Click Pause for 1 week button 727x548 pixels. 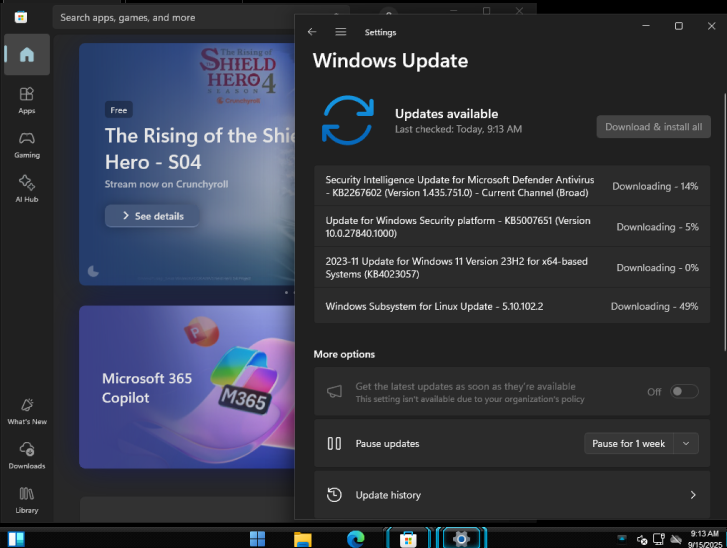point(629,444)
